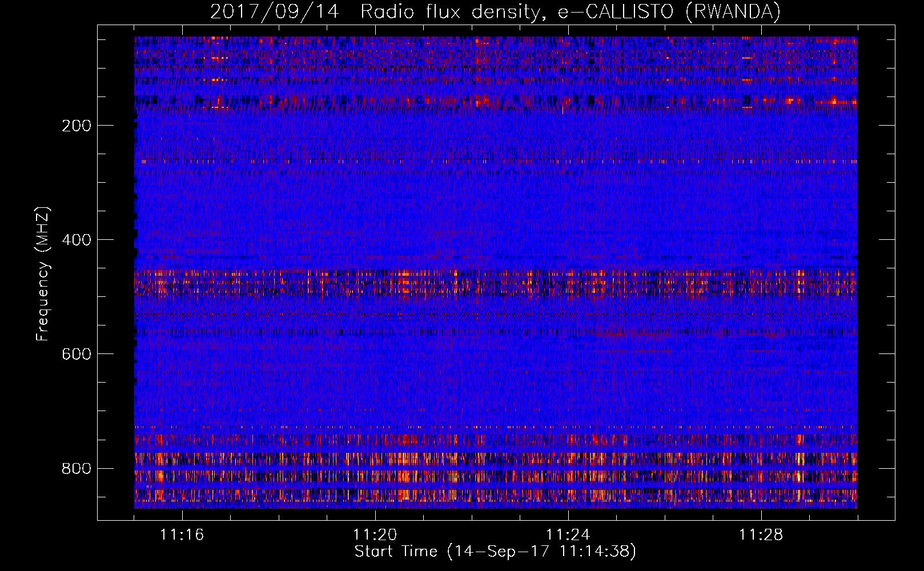Click the 11:24 time tick label
The width and height of the screenshot is (924, 571).
point(568,535)
